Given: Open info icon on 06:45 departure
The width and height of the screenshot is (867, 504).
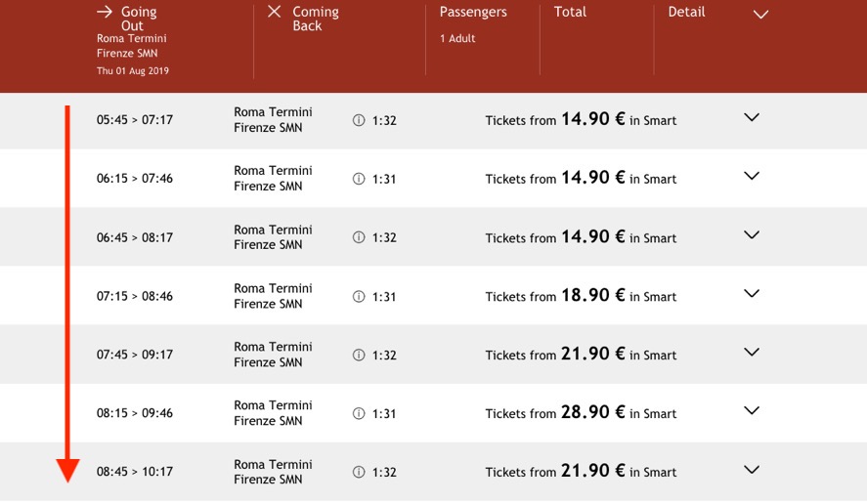Looking at the screenshot, I should [x=359, y=237].
